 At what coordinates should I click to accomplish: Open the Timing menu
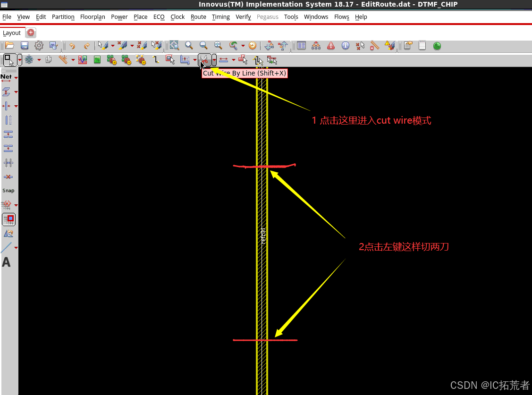tap(220, 17)
